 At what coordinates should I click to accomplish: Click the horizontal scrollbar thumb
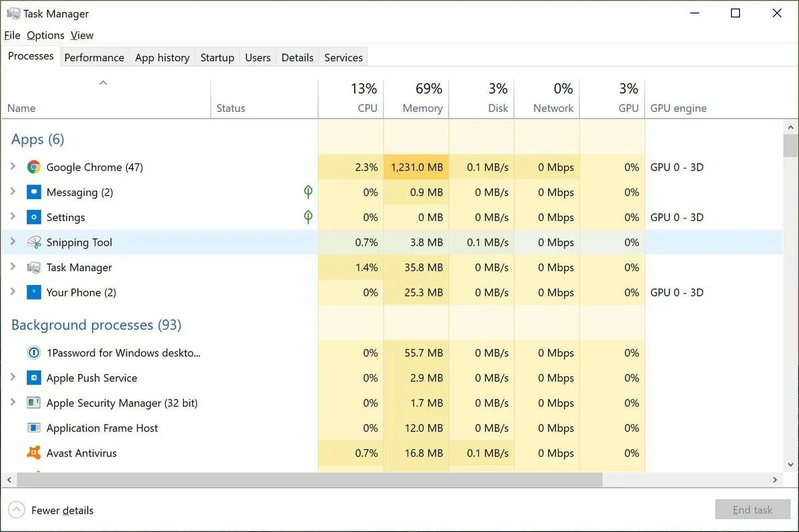pos(310,479)
